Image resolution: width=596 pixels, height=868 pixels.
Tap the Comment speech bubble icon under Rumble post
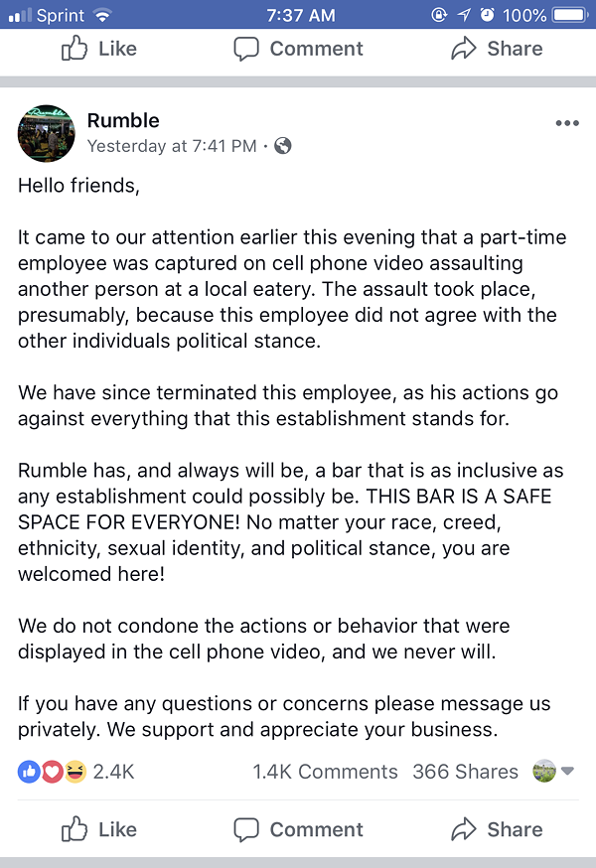pos(246,830)
